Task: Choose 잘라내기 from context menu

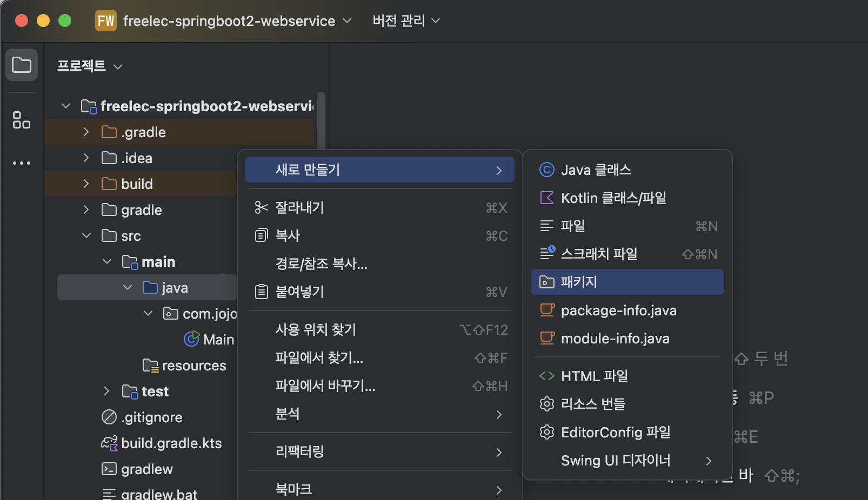Action: point(379,207)
